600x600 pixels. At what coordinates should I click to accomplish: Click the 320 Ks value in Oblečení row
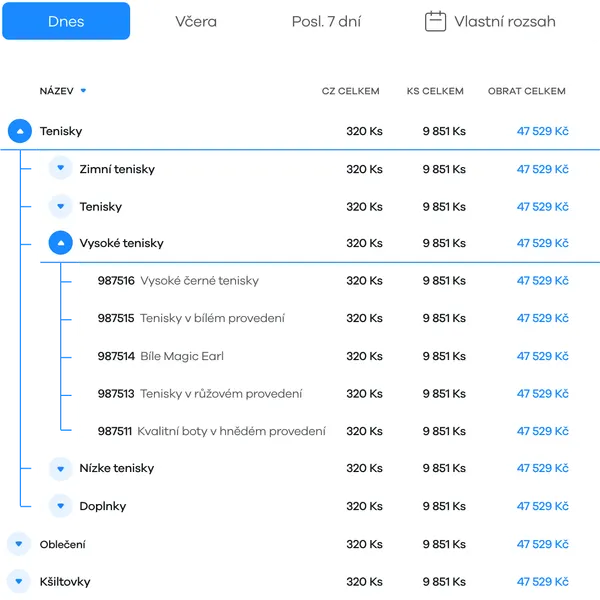(x=364, y=544)
